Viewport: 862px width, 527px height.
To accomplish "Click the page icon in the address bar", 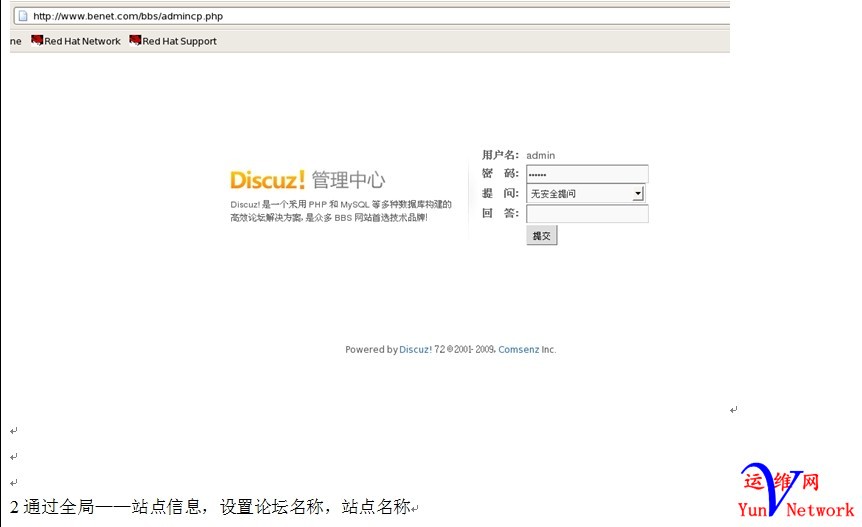I will pos(23,16).
